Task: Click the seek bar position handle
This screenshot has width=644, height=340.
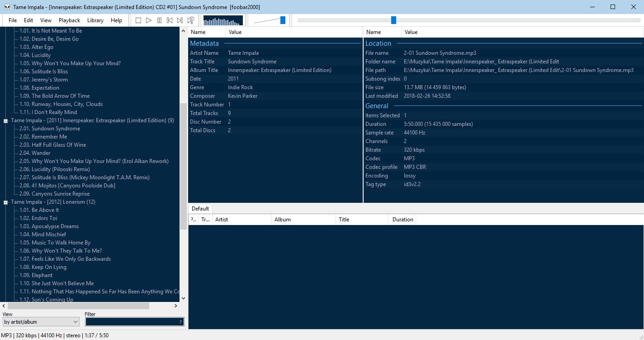Action: coord(393,20)
